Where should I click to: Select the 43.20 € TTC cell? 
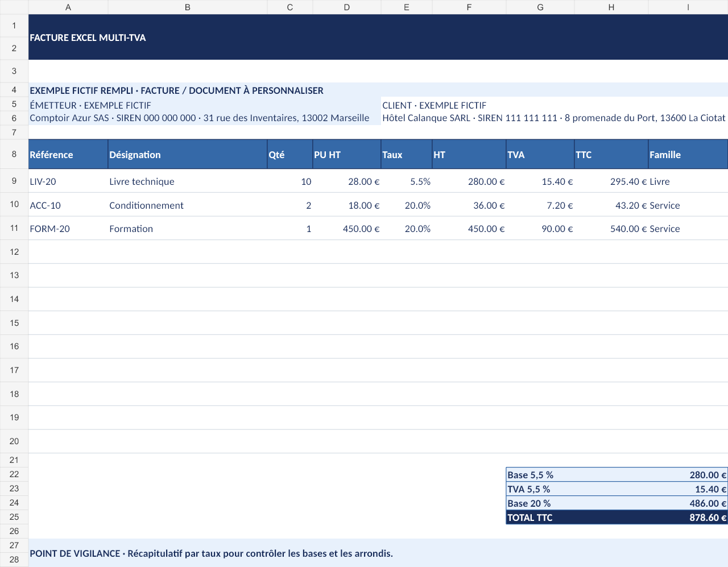click(x=611, y=205)
